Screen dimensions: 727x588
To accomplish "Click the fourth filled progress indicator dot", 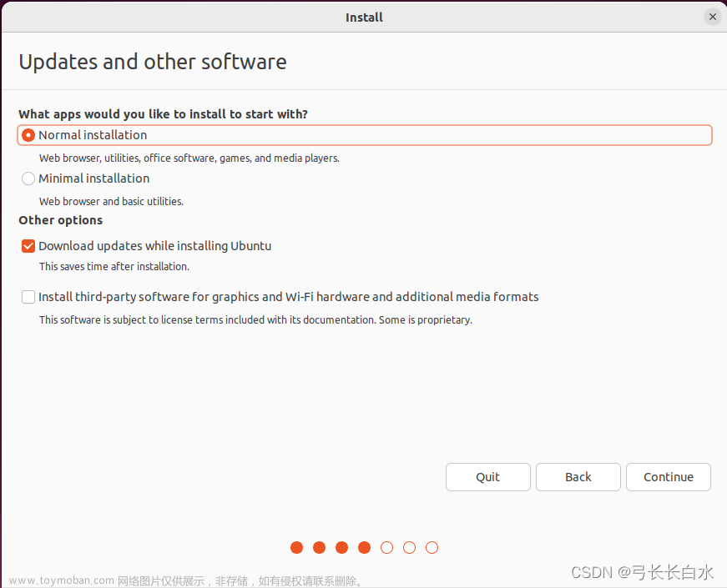I will pos(364,547).
